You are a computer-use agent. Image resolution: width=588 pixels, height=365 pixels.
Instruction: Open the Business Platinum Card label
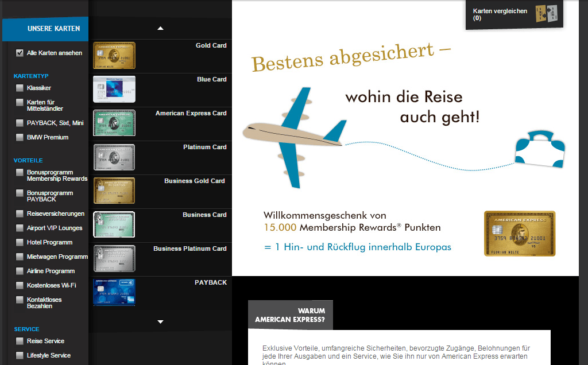pyautogui.click(x=189, y=248)
